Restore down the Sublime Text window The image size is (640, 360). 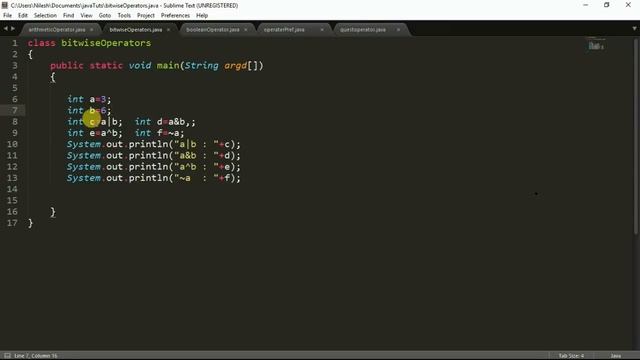click(x=607, y=5)
